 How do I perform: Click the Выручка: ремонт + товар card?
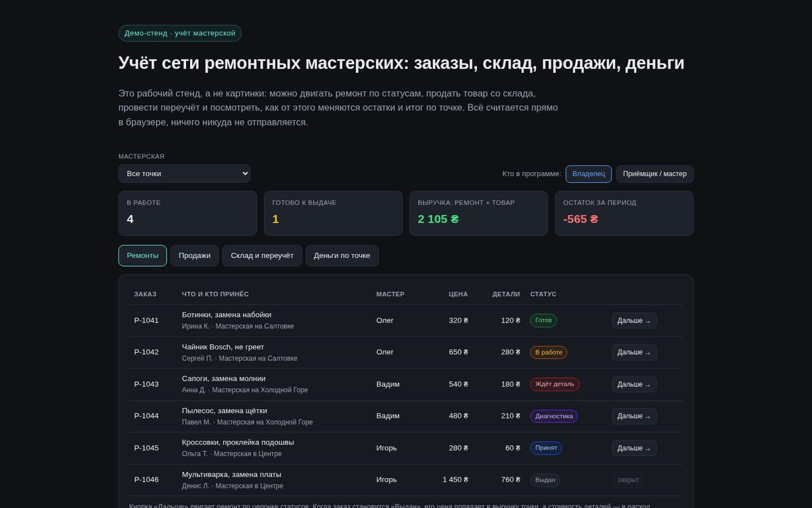tap(478, 213)
